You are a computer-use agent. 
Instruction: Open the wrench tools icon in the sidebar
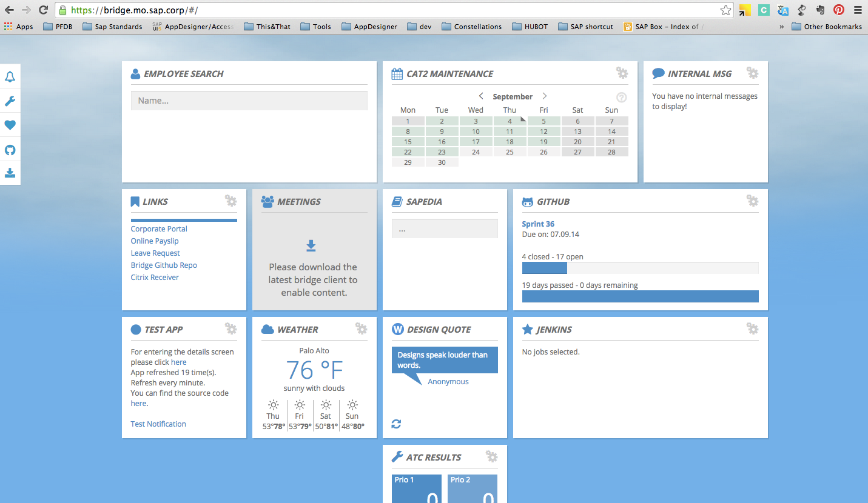10,101
